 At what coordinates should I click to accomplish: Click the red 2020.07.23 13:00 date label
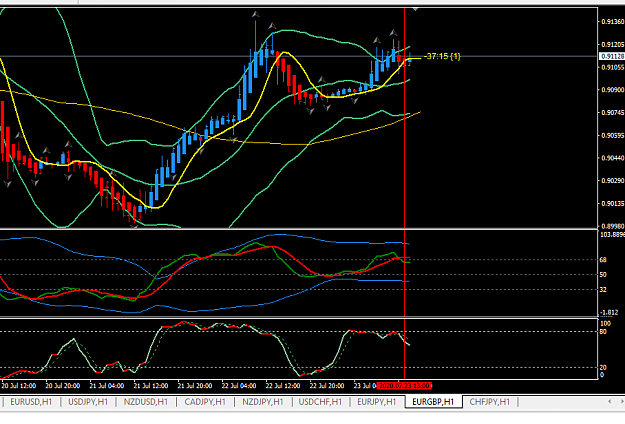point(404,386)
